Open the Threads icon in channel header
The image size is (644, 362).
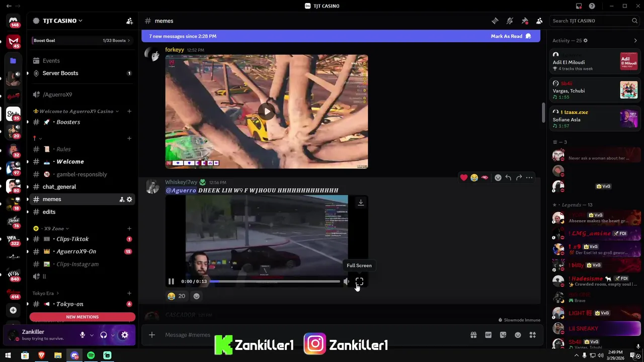click(495, 21)
